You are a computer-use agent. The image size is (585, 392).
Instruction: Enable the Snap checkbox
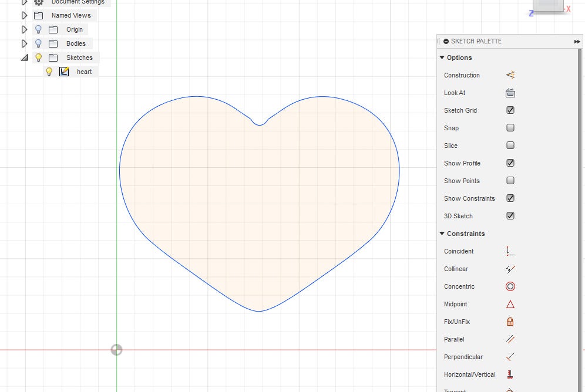coord(510,128)
